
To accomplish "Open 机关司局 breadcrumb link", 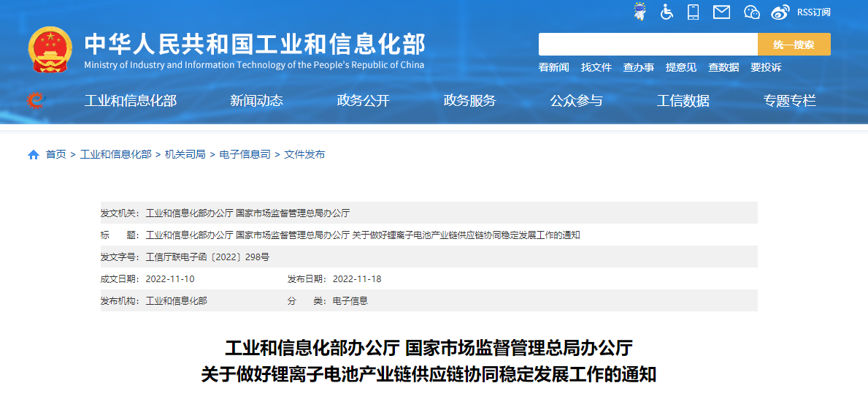I will [x=185, y=155].
